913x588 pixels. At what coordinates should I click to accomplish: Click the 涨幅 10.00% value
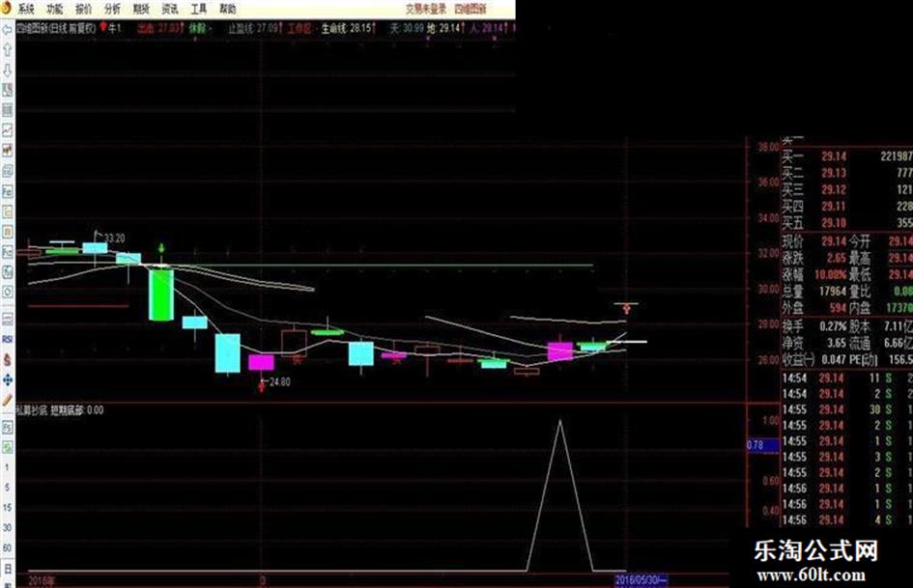coord(830,275)
